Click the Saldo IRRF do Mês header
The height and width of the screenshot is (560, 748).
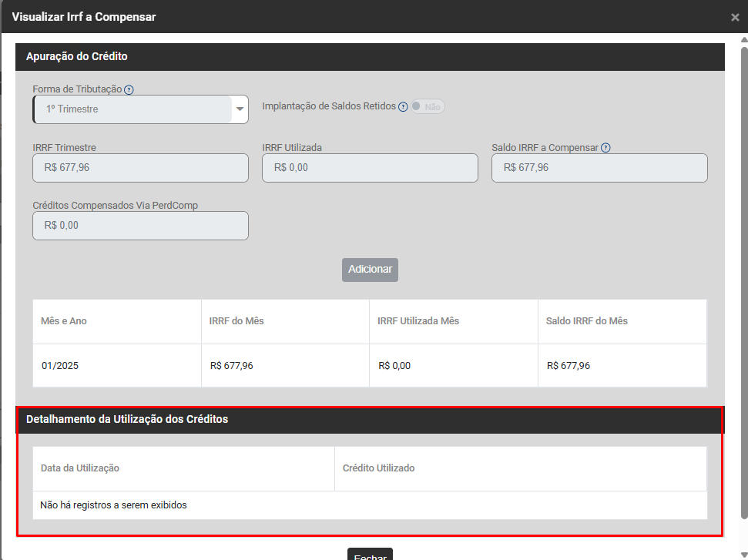(x=586, y=320)
